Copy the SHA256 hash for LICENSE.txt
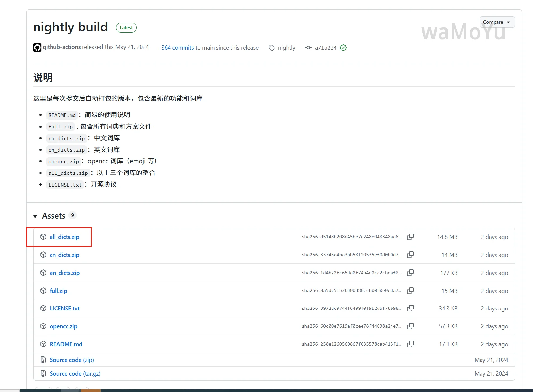This screenshot has height=392, width=533. click(410, 308)
